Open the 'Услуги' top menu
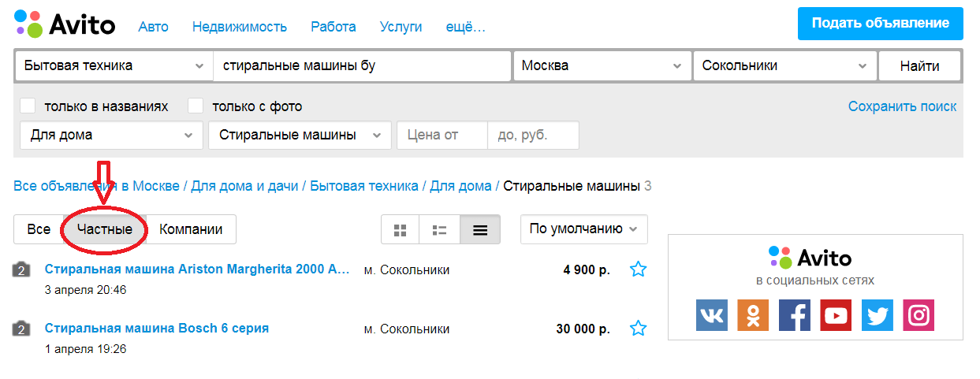Viewport: 980px width, 379px height. [x=401, y=27]
